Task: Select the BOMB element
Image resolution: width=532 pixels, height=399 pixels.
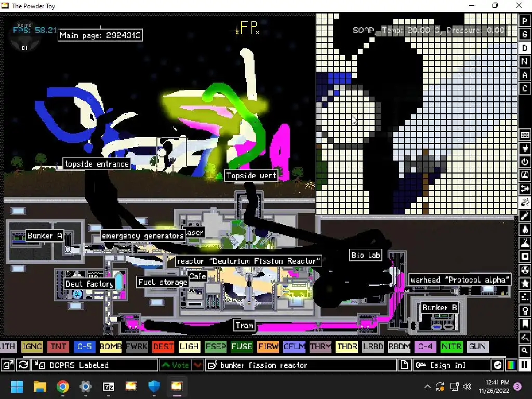Action: coord(110,347)
